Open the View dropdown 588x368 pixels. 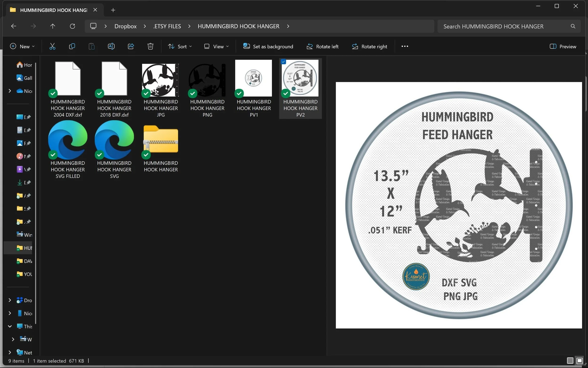tap(216, 46)
